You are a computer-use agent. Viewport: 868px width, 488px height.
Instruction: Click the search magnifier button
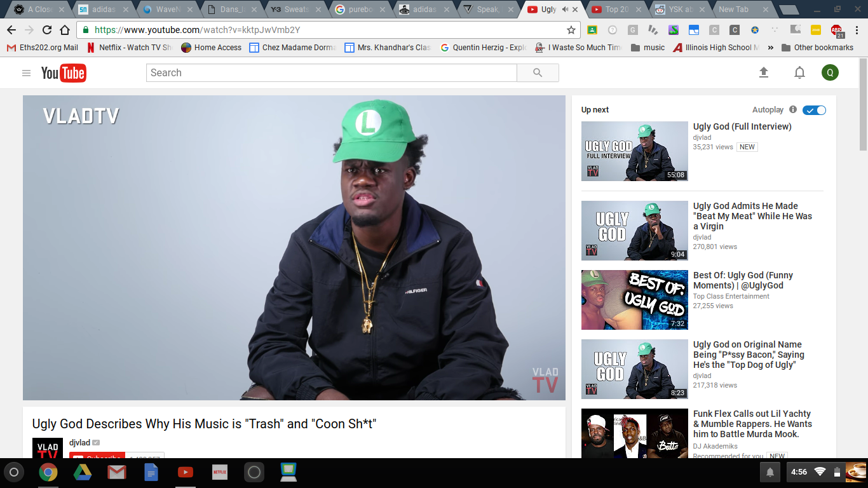[538, 73]
